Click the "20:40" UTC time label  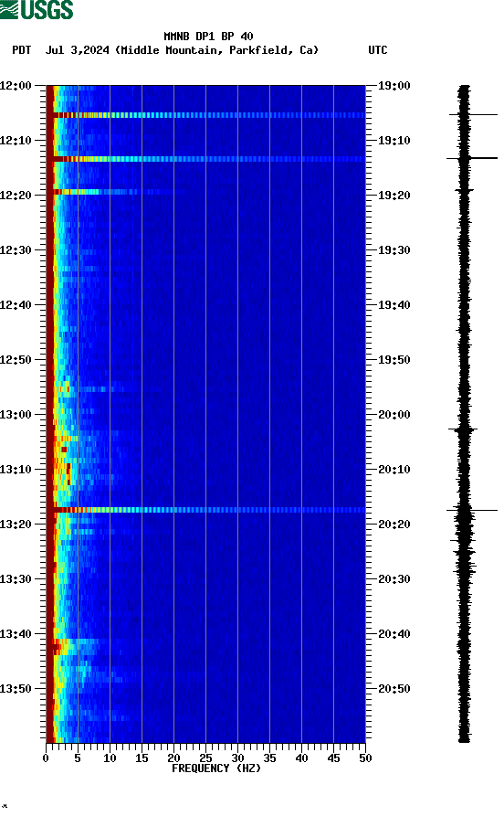(394, 634)
